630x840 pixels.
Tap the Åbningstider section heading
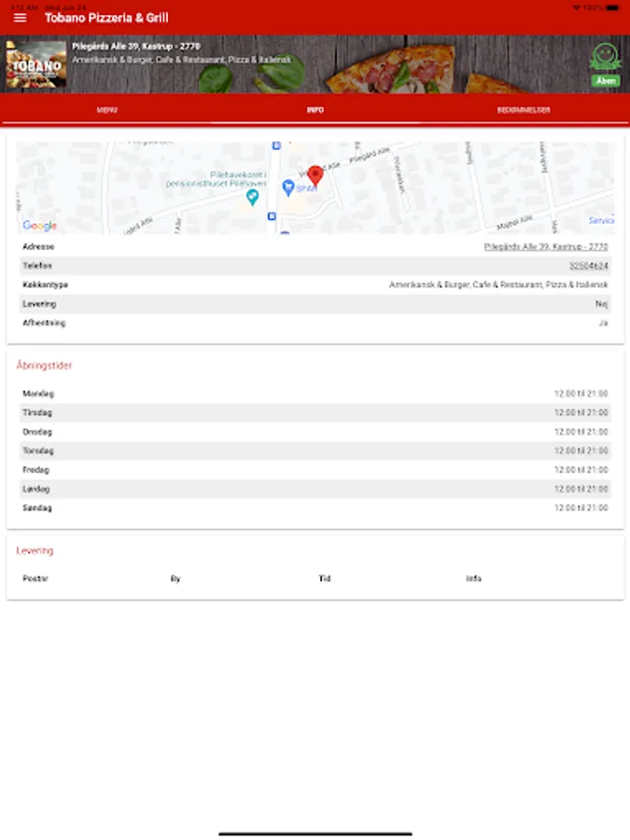44,365
